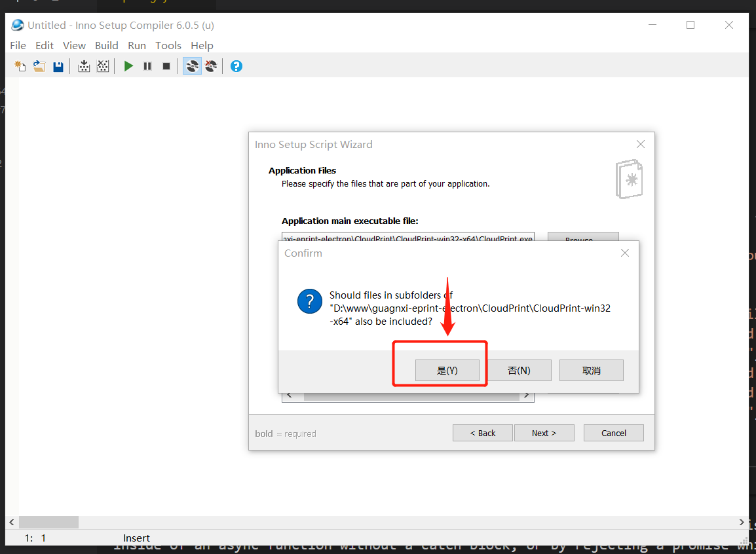Click the wizard file list horizontal scrollbar
This screenshot has height=554, width=756.
click(x=408, y=396)
